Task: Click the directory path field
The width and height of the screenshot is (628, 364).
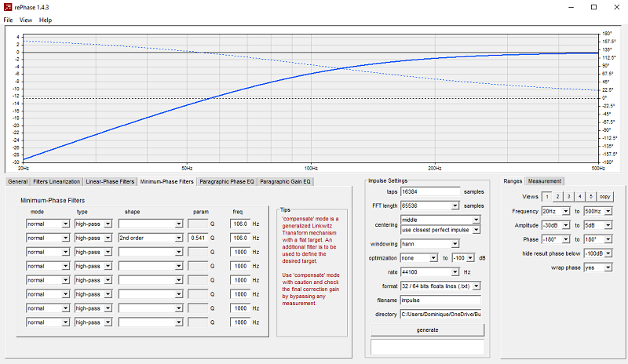Action: click(440, 315)
